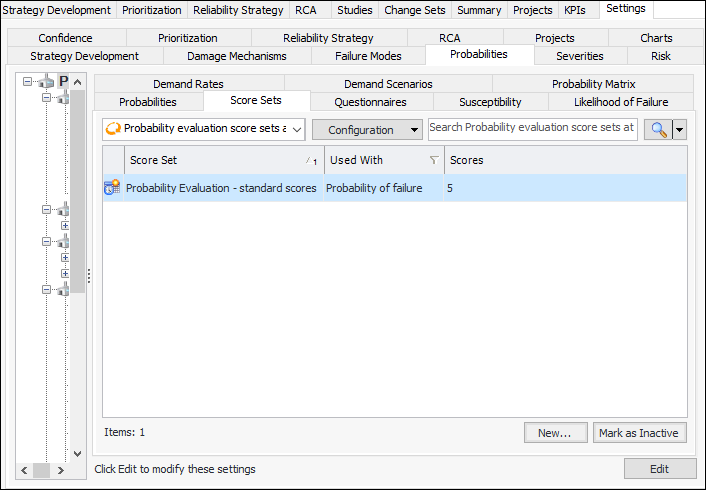Viewport: 706px width, 490px height.
Task: Click the Mark as Inactive button
Action: pos(639,433)
